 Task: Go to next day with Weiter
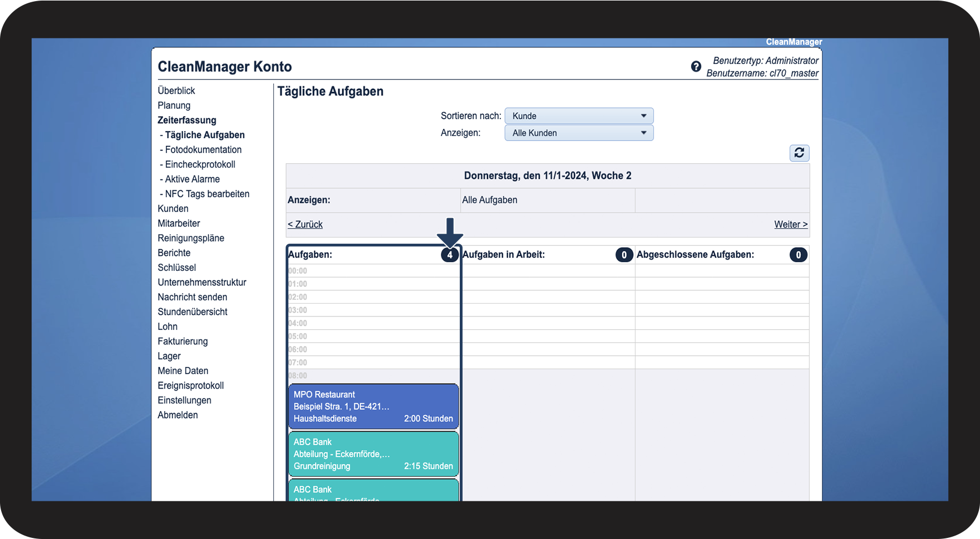coord(790,224)
